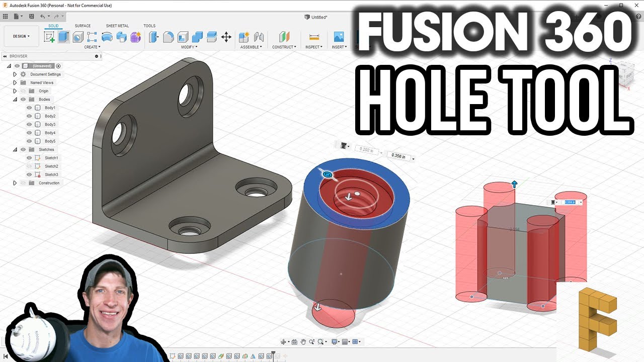Activate the Orbit navigation tool
Viewport: 644px width, 362px height.
(x=284, y=342)
